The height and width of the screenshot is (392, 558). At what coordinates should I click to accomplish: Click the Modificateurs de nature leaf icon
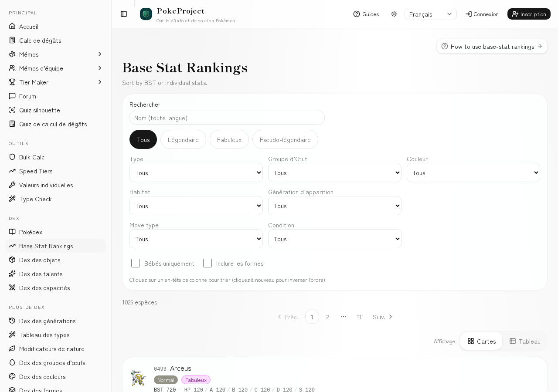pos(12,348)
